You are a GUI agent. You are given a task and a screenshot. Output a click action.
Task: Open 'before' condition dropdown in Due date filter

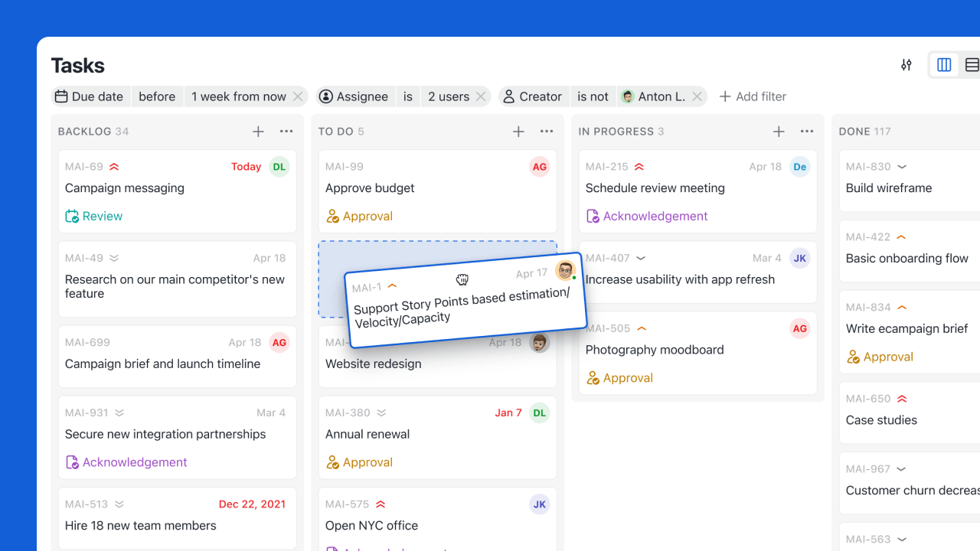click(x=157, y=96)
